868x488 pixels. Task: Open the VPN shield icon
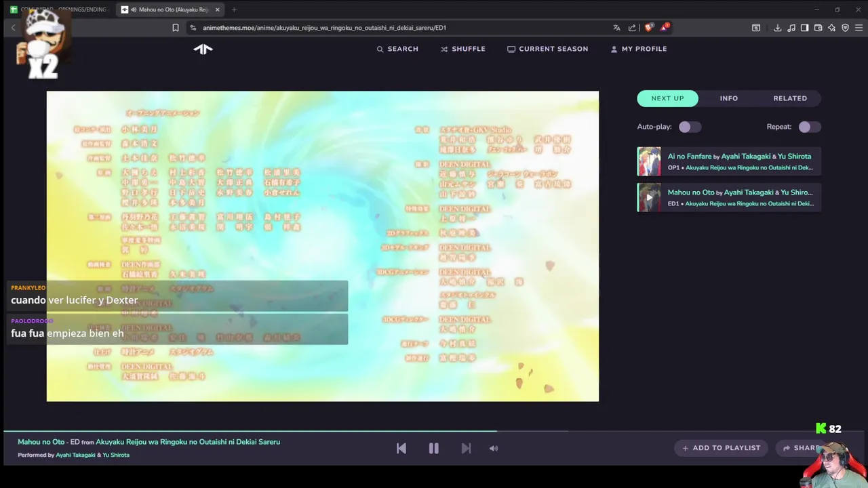845,28
